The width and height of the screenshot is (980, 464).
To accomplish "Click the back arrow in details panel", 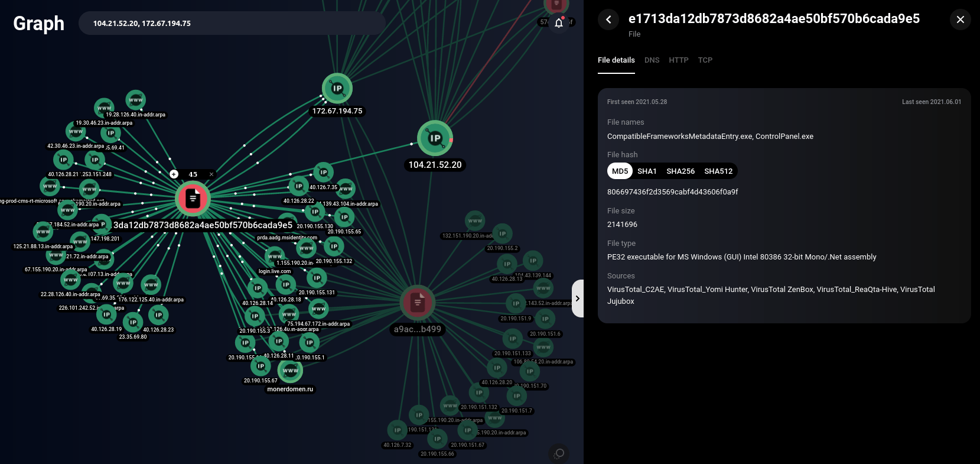I will pyautogui.click(x=608, y=20).
